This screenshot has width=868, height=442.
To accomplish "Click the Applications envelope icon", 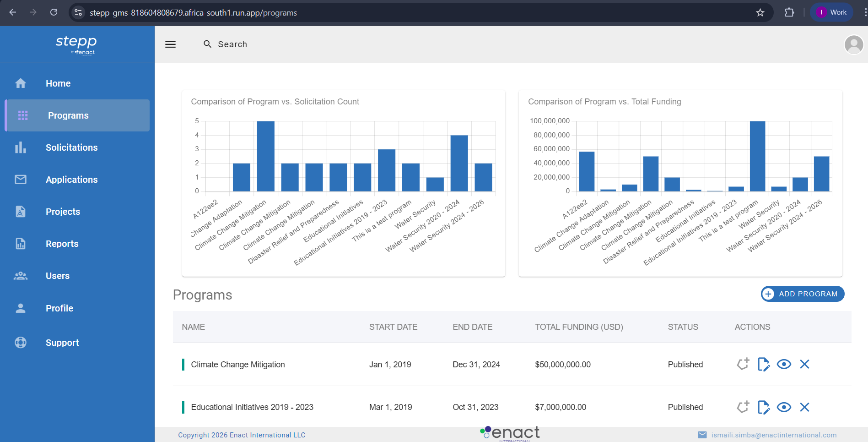I will 21,180.
